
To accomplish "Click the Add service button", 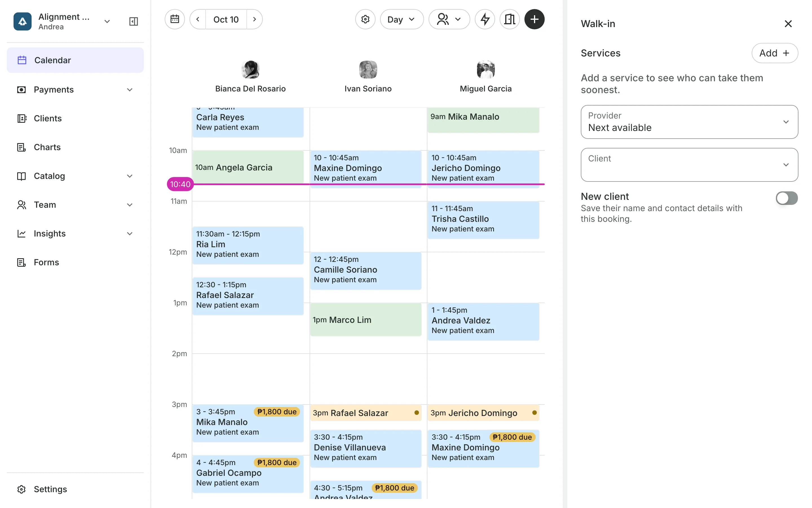I will click(x=775, y=53).
